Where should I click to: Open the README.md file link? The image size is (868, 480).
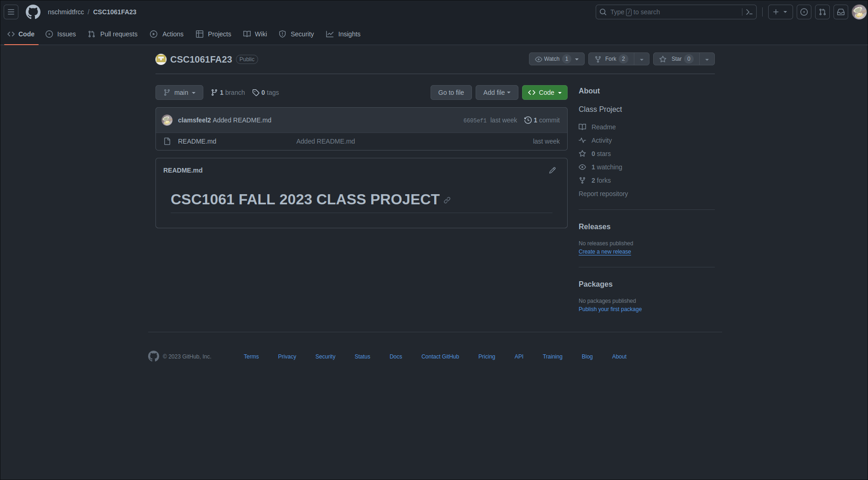coord(197,141)
